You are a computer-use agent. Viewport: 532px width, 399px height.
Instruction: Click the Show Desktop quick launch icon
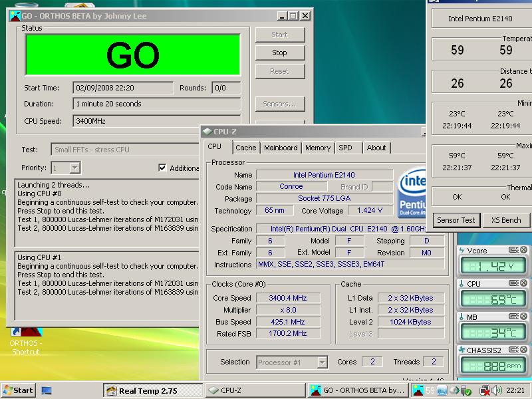pos(47,390)
